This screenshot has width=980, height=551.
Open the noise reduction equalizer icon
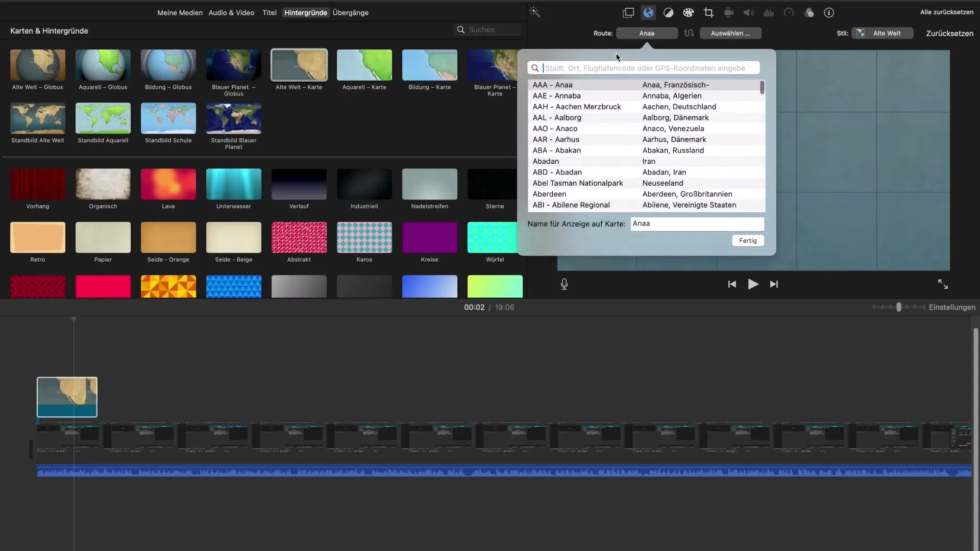pos(769,13)
